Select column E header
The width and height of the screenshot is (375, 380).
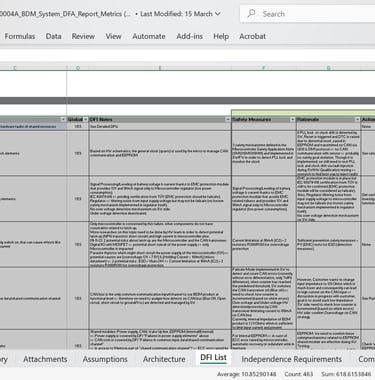point(160,68)
